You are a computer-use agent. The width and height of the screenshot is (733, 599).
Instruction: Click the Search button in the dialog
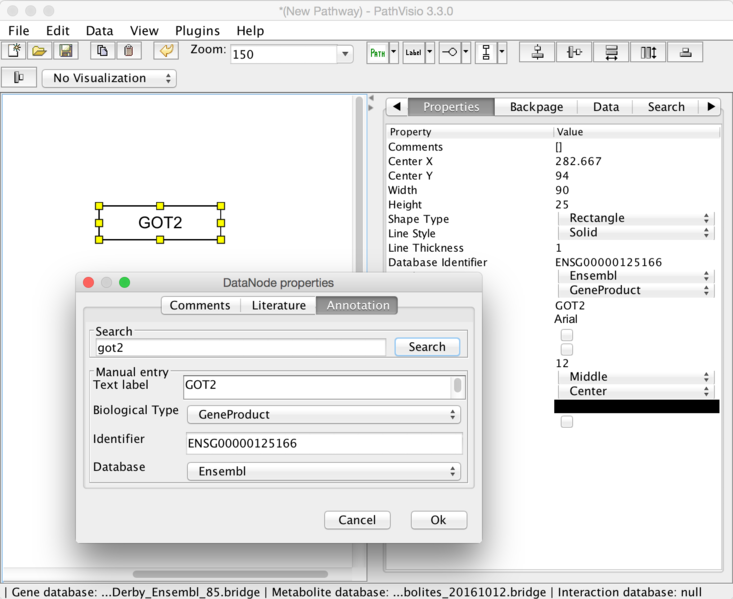427,347
